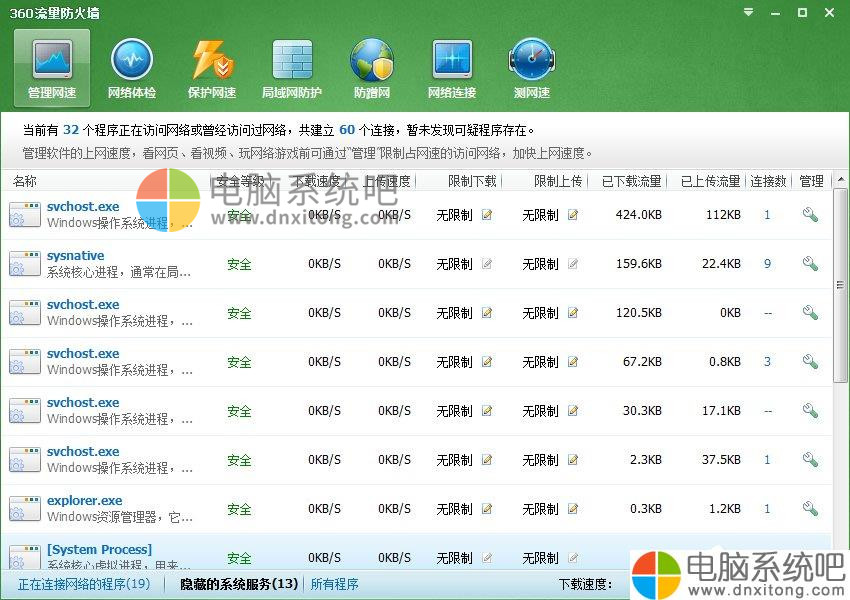Edit download limit for svchost.exe with 67.2KB downloaded
Screen dimensions: 850x600
coord(487,362)
